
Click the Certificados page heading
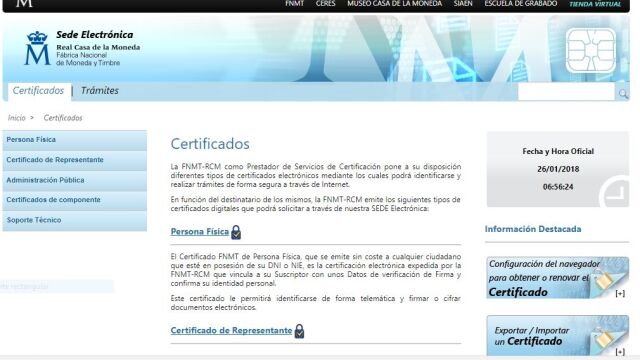pos(210,144)
